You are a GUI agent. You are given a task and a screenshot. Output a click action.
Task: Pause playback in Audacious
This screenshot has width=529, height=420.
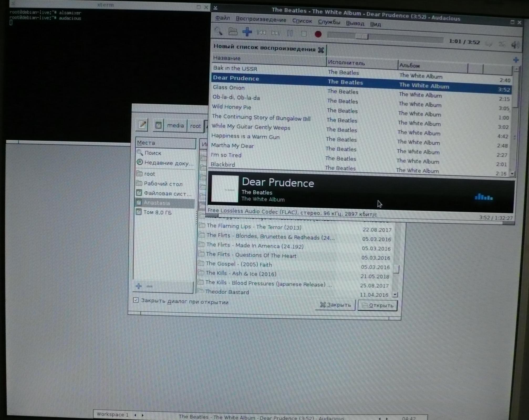point(290,33)
